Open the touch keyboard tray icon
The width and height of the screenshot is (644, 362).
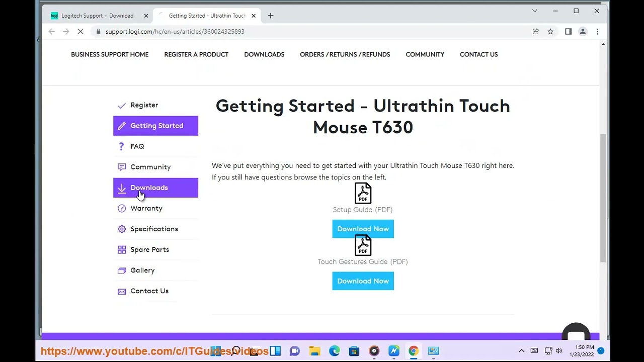click(534, 351)
